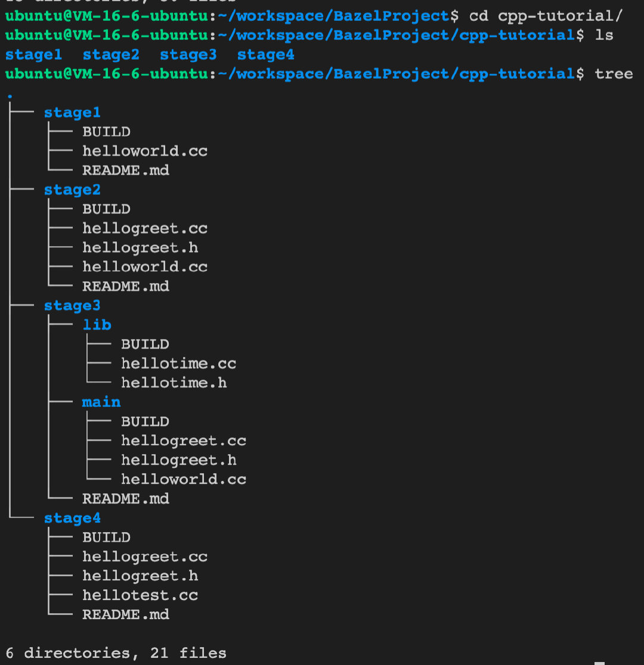644x665 pixels.
Task: Click the BUILD file under stage4
Action: click(x=106, y=537)
